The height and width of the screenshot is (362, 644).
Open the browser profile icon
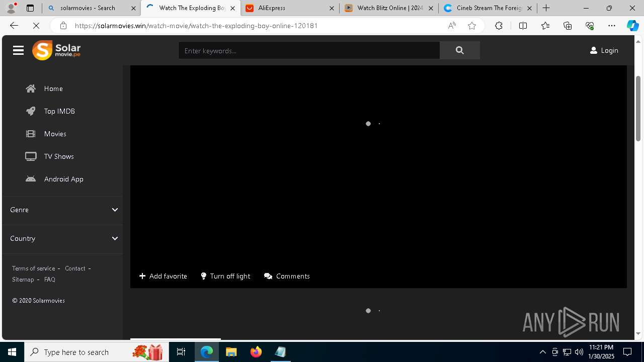coord(11,8)
